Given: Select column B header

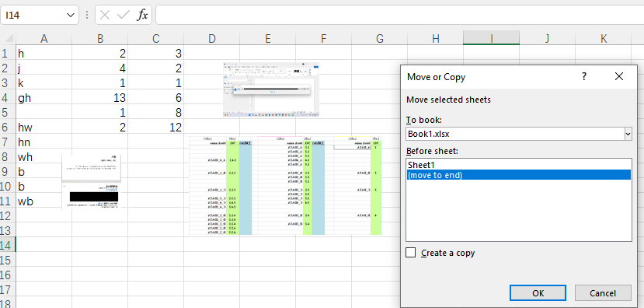Looking at the screenshot, I should [x=99, y=39].
